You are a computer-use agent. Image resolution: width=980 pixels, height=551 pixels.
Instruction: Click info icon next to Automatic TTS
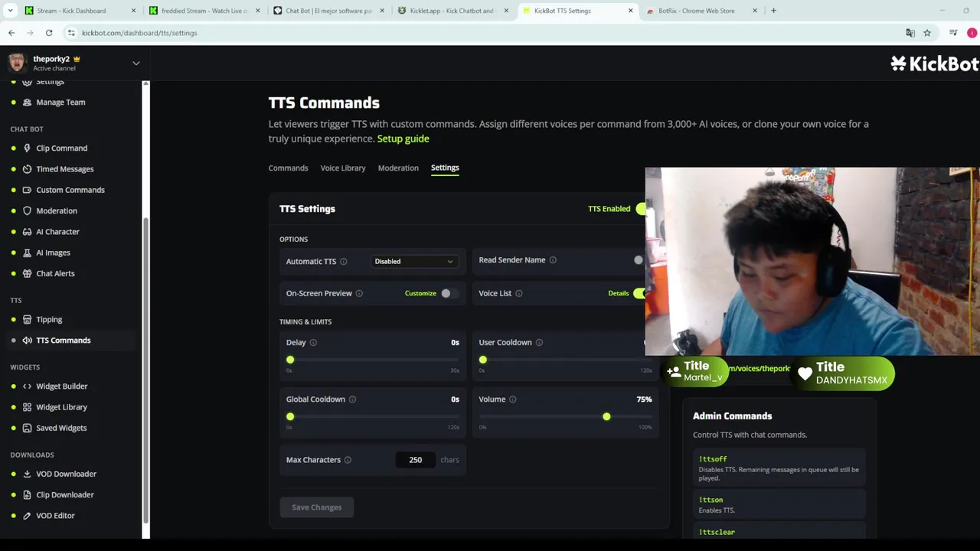pos(343,262)
